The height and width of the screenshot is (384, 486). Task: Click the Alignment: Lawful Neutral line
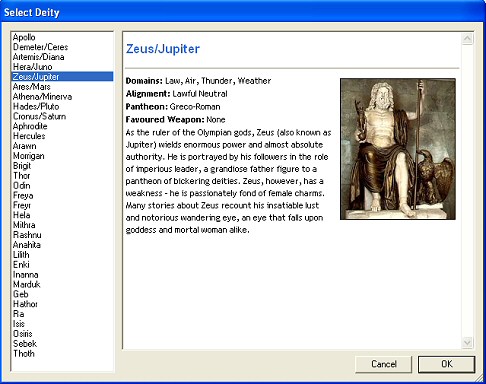(176, 94)
